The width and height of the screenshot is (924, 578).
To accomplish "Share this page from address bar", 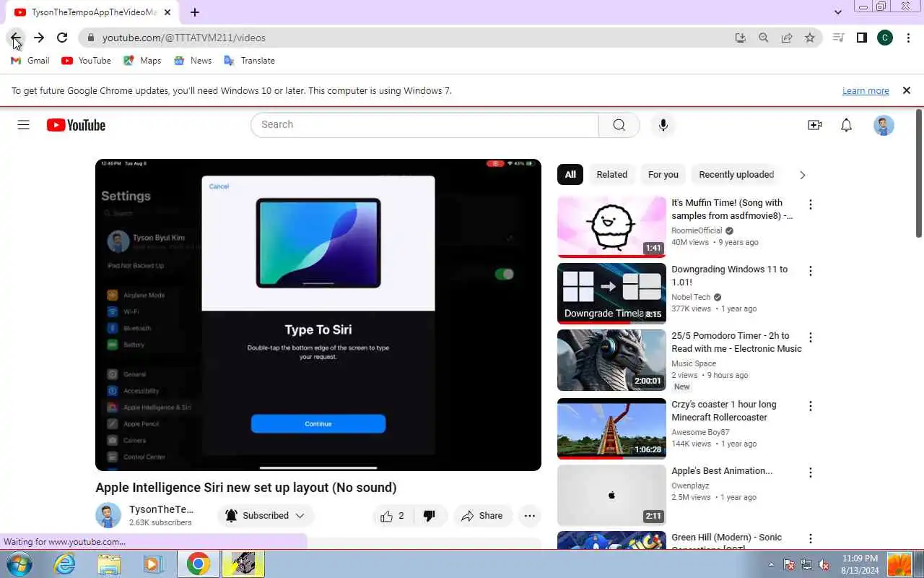I will click(x=787, y=38).
